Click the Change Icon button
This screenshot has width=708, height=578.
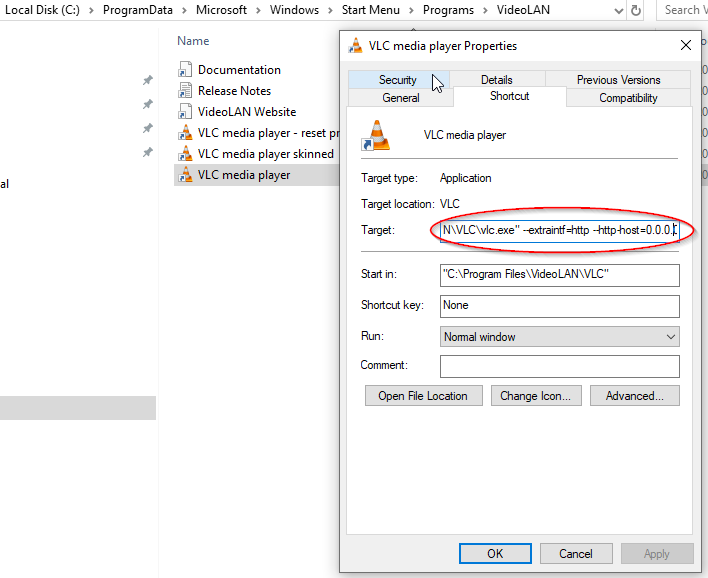pyautogui.click(x=535, y=396)
